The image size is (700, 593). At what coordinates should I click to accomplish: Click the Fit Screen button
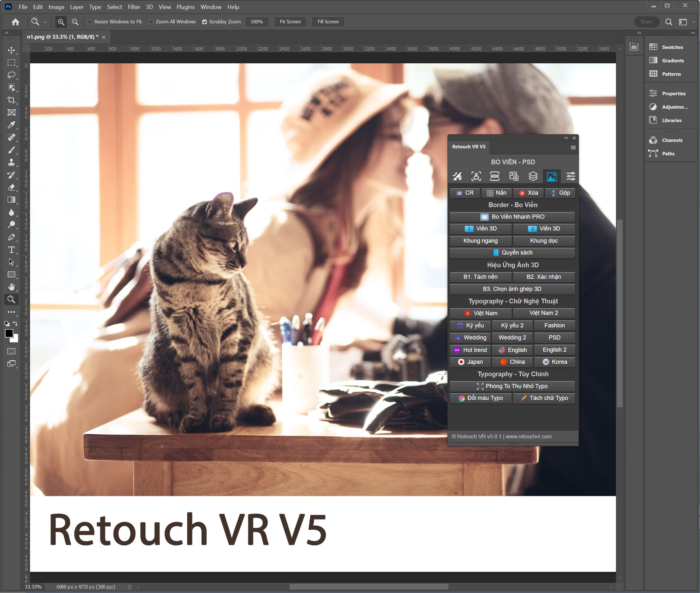click(290, 22)
